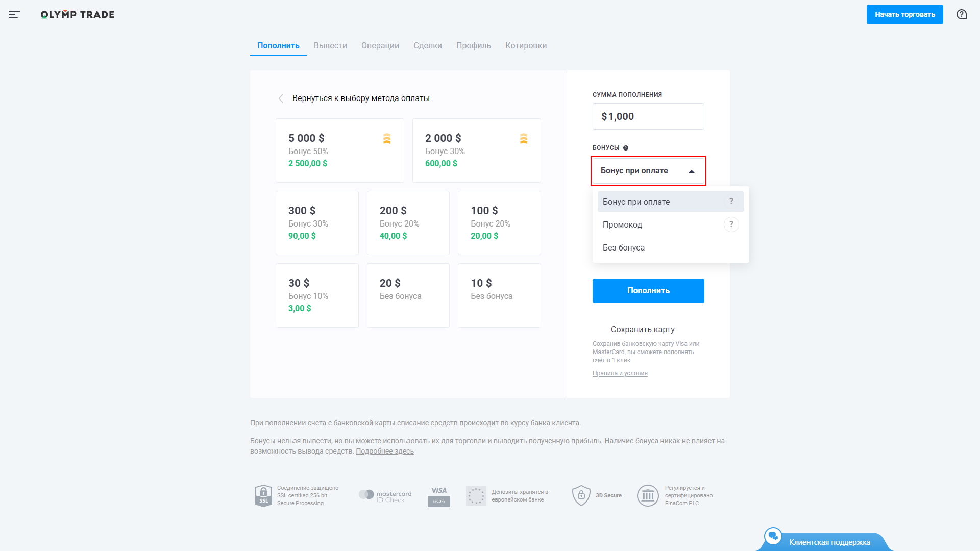The height and width of the screenshot is (551, 980).
Task: Click the help question mark icon in header
Action: 962,15
